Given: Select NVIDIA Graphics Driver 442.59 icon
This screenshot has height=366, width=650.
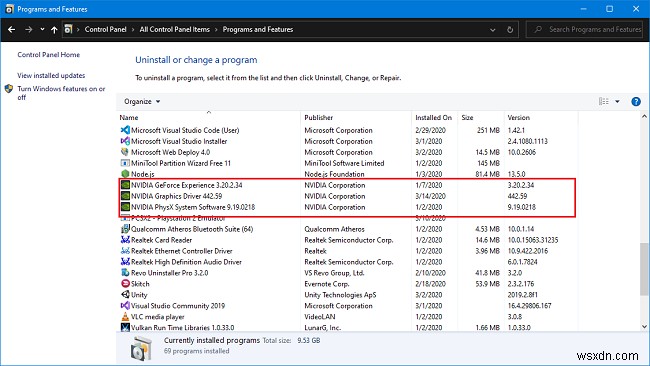Looking at the screenshot, I should 125,196.
